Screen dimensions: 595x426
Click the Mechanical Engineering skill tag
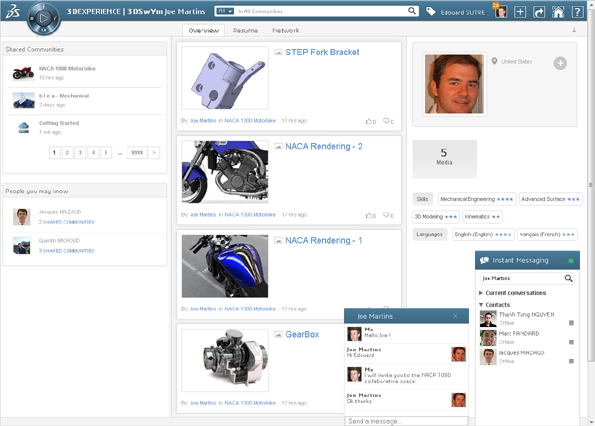(477, 199)
